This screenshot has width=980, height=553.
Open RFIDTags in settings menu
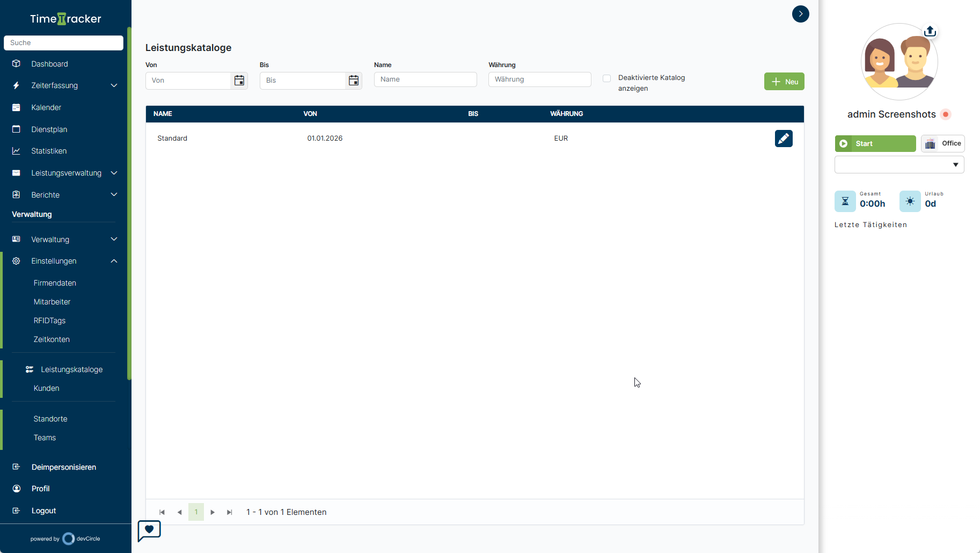(x=49, y=321)
